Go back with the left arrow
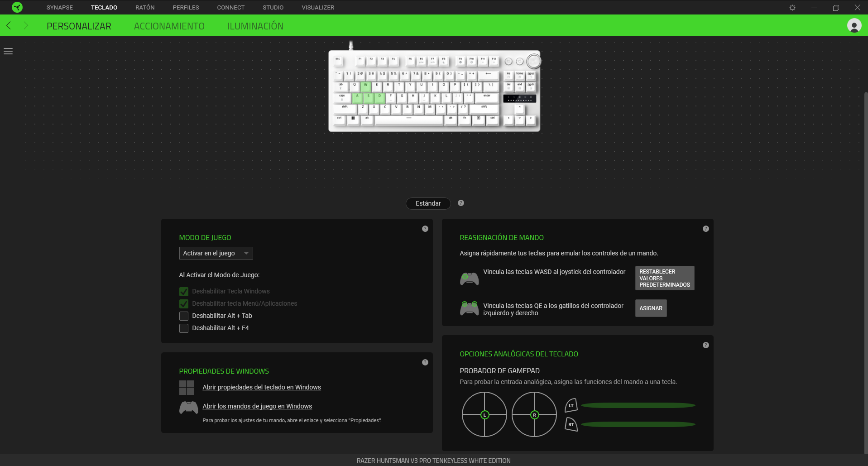Image resolution: width=868 pixels, height=466 pixels. click(9, 26)
